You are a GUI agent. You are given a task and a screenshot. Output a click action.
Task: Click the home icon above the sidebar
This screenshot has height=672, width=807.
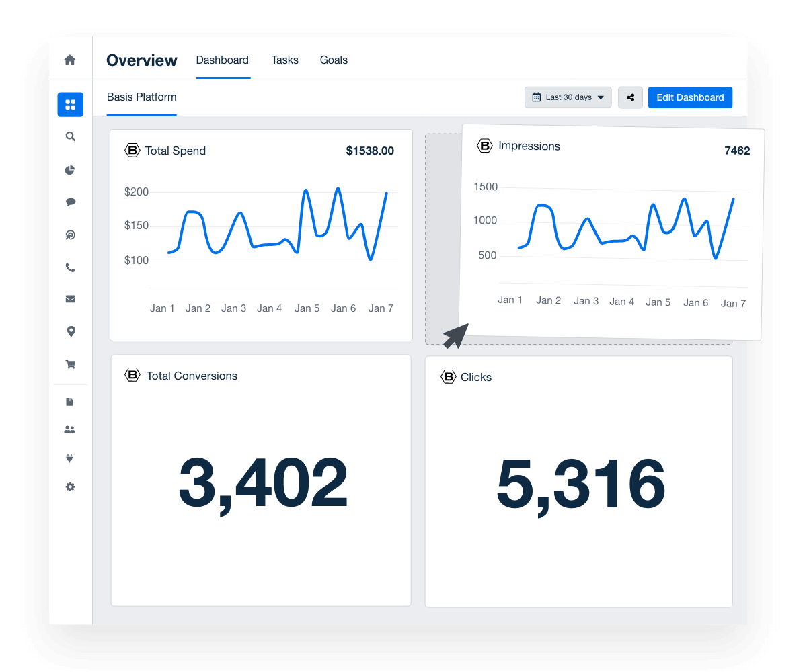70,60
